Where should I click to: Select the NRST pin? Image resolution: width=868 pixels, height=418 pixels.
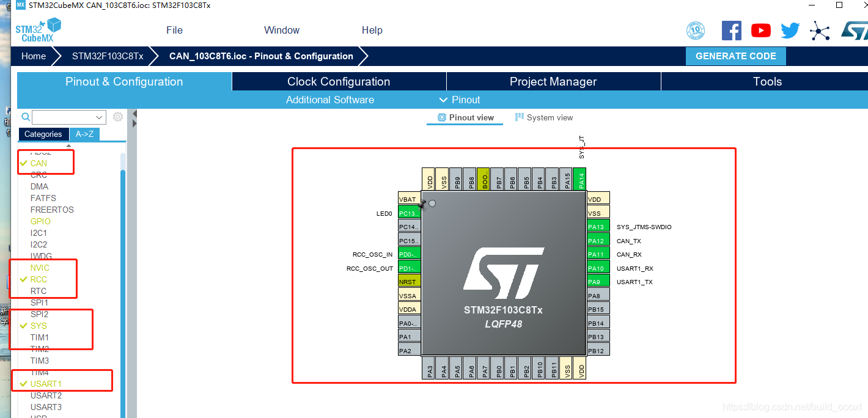pos(409,282)
